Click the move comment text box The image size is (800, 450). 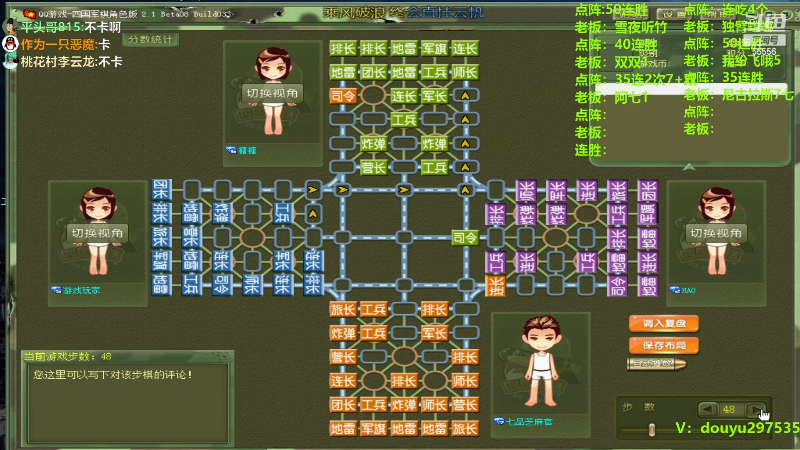pos(128,403)
